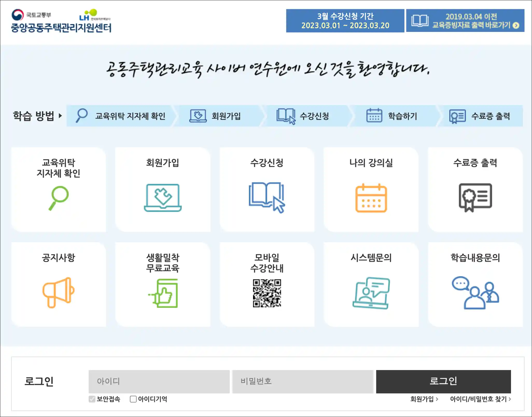Open the video chat icon under 시스템문의

(371, 293)
